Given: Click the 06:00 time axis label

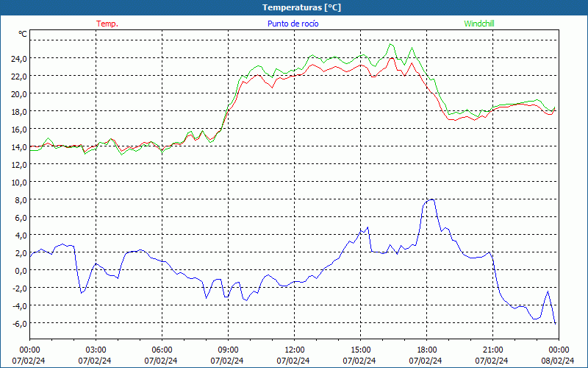Looking at the screenshot, I should (162, 350).
